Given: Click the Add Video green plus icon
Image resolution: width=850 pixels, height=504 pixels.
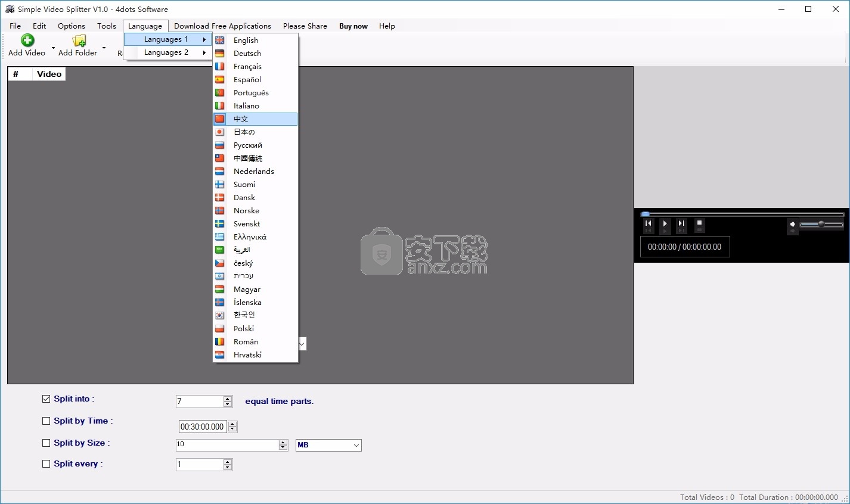Looking at the screenshot, I should click(27, 40).
